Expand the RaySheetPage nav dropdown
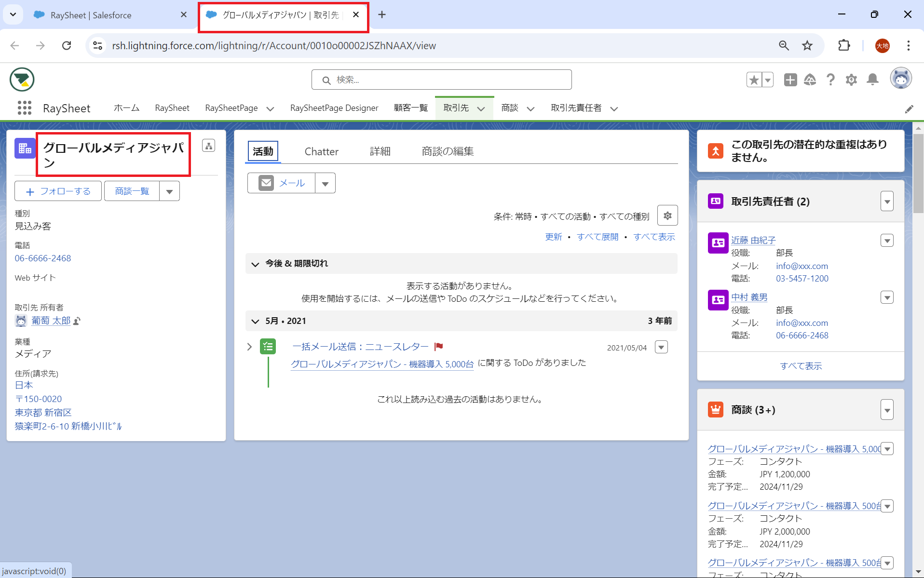 (270, 109)
